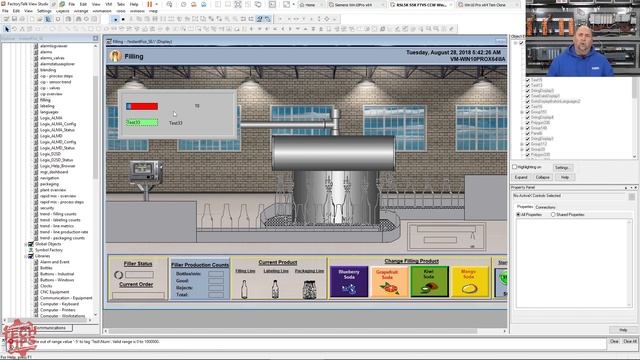The image size is (640, 360).
Task: Select the Kiwi Soda product button
Action: coord(429,282)
